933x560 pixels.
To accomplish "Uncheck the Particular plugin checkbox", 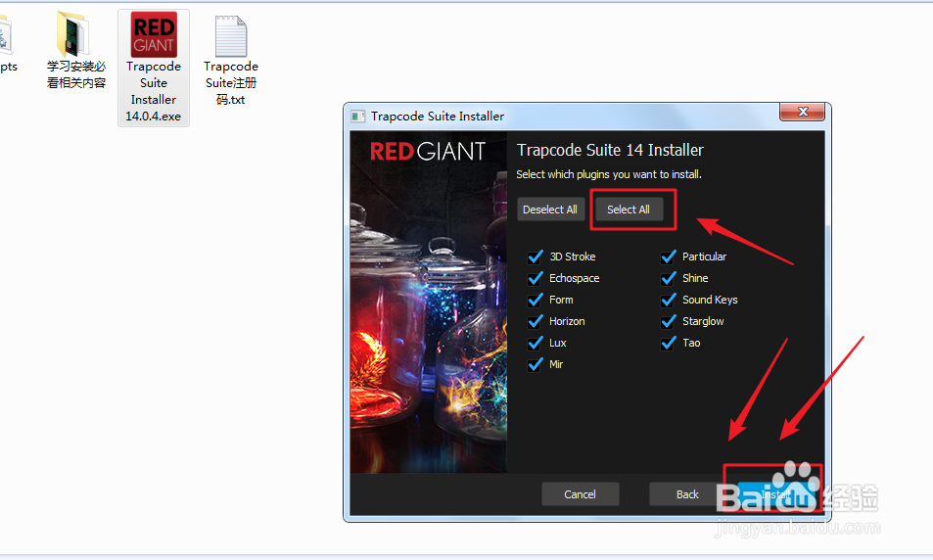I will (x=669, y=257).
